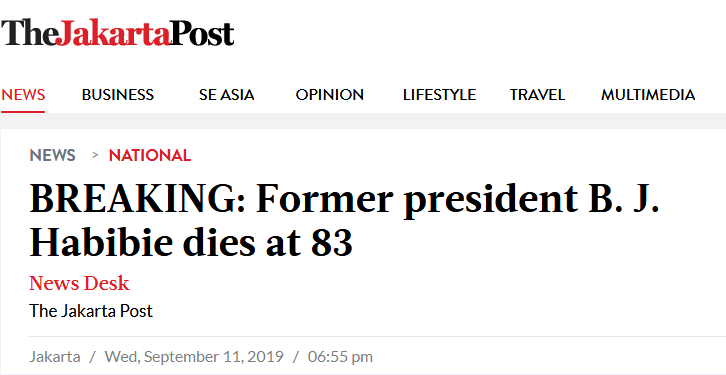Click The Jakarta Post logo
The width and height of the screenshot is (726, 375).
[x=118, y=32]
